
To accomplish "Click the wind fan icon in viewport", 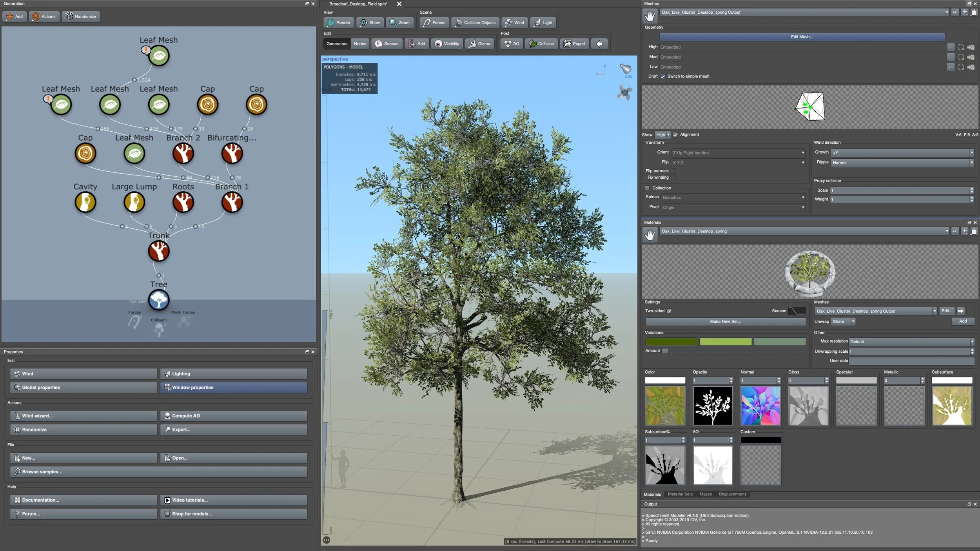I will [624, 93].
